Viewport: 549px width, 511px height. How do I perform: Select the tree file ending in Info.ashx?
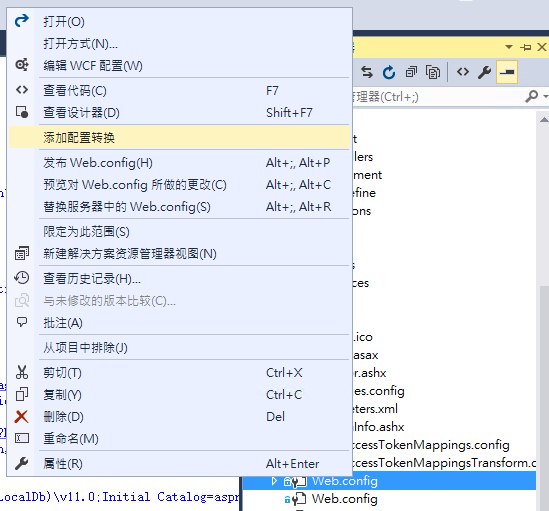tap(379, 427)
